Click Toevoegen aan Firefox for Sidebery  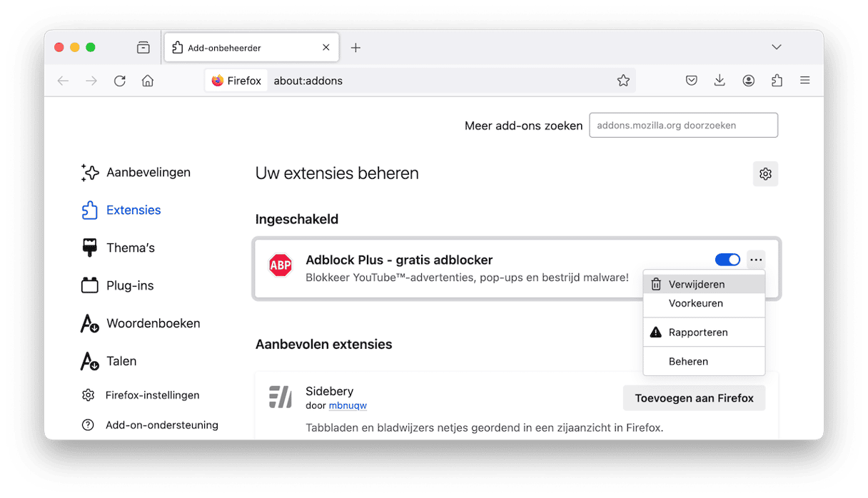click(694, 398)
